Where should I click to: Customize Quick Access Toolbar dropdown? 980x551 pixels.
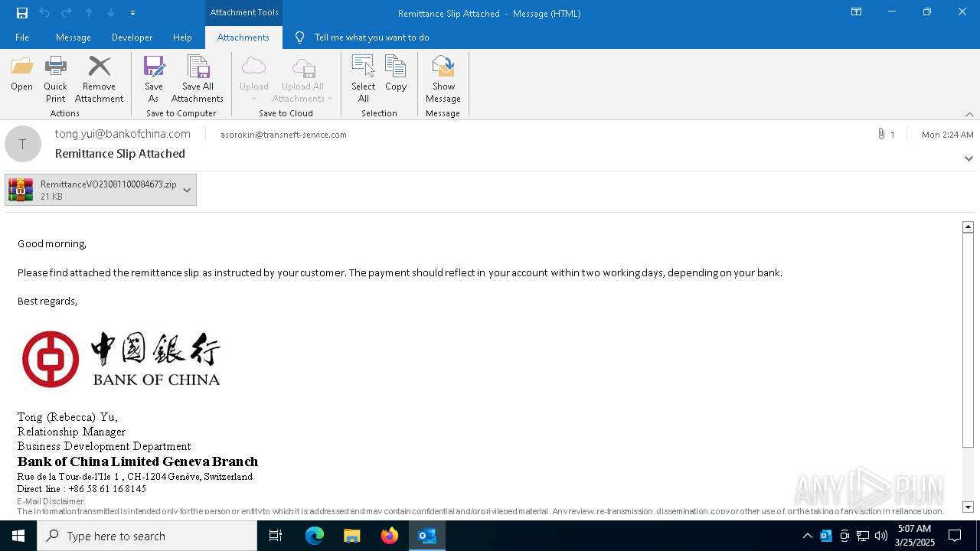[132, 12]
